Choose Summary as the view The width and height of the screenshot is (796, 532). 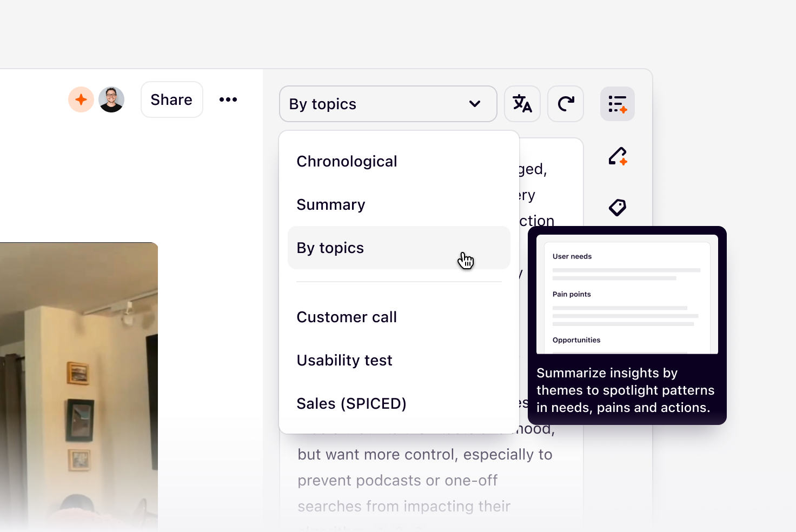coord(330,204)
